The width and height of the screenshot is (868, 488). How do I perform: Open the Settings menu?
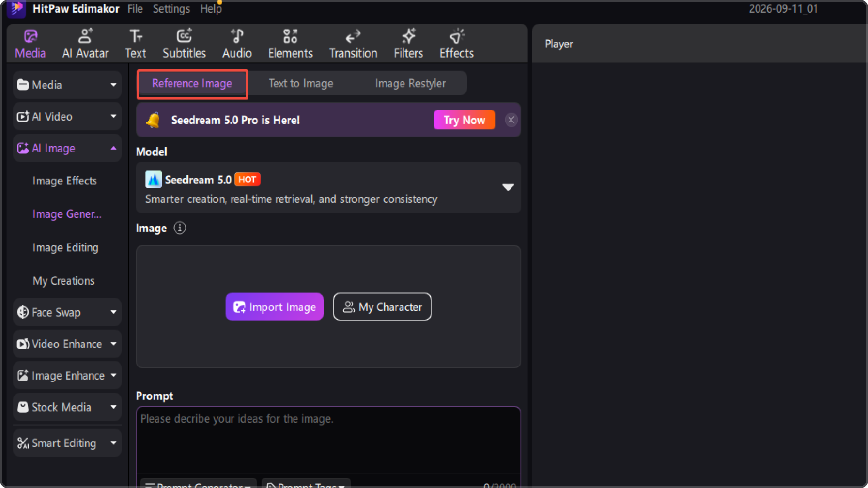point(171,9)
